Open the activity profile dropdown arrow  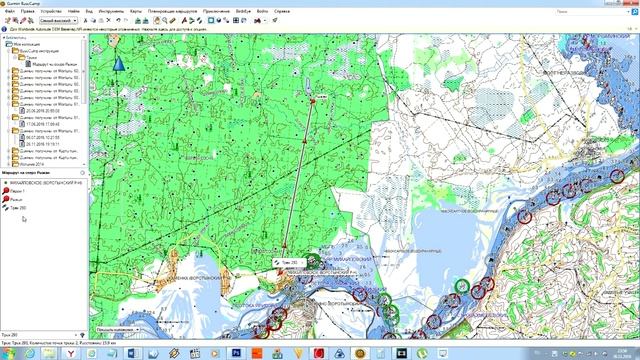[x=264, y=20]
